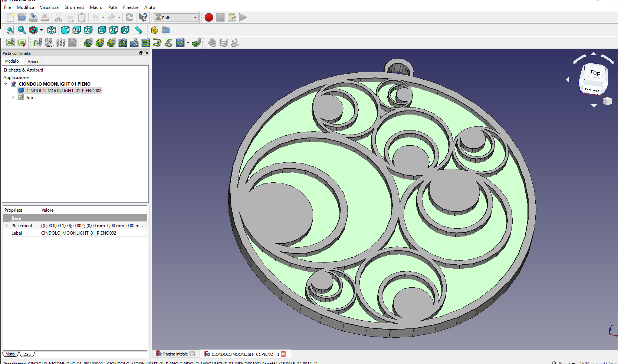Open the workbench selector set to Path
618x364 pixels.
[176, 17]
